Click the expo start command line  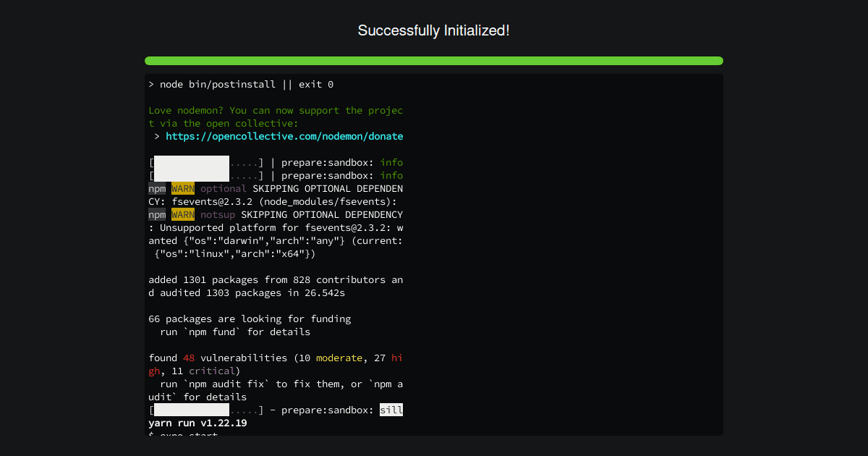(182, 435)
